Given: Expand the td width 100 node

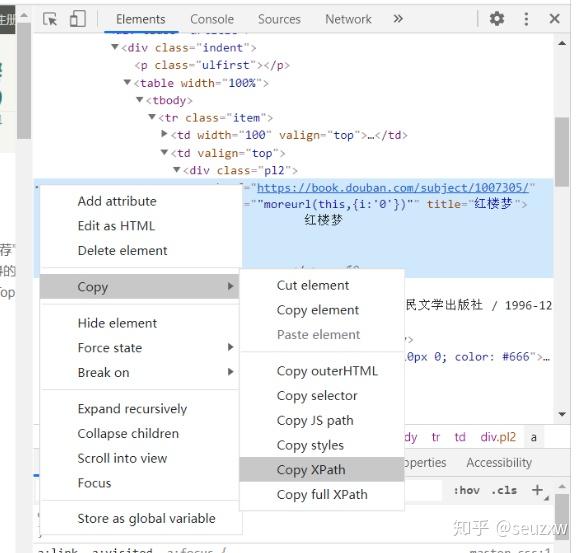Looking at the screenshot, I should [164, 134].
